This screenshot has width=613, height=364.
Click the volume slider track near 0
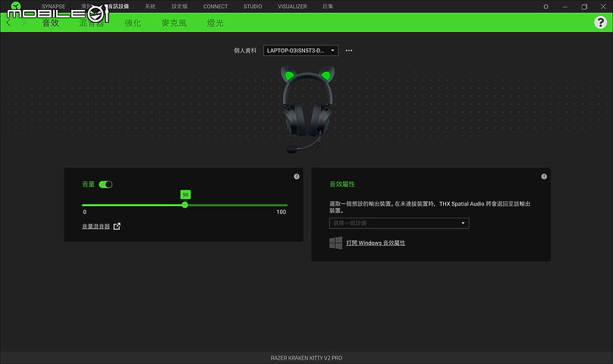click(84, 205)
